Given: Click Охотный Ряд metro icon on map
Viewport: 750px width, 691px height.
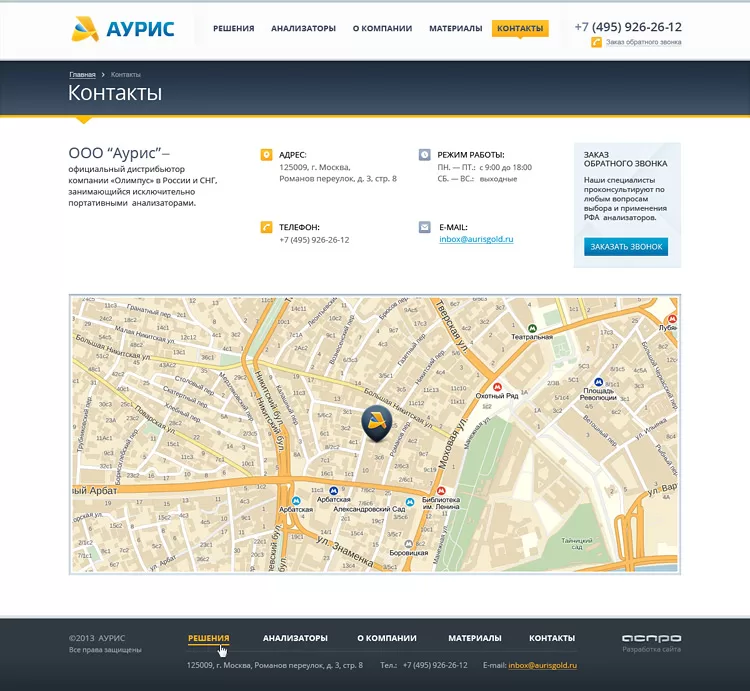Looking at the screenshot, I should pos(497,387).
